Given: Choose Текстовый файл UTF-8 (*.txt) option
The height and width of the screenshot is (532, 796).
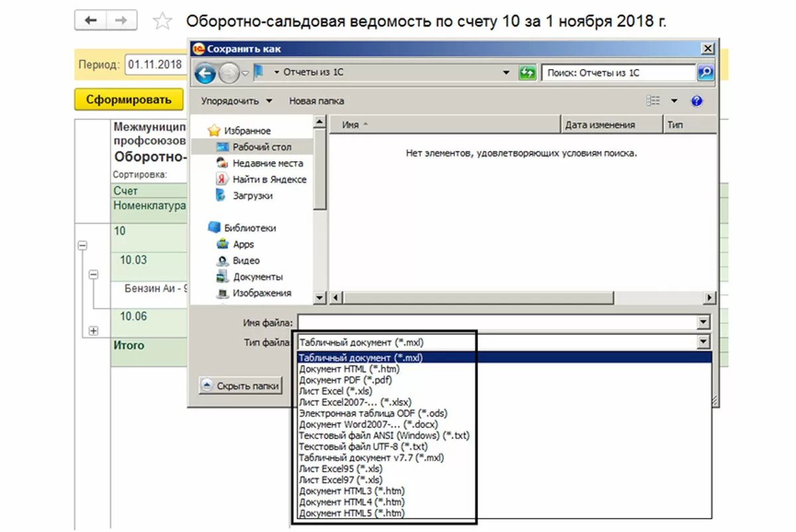Looking at the screenshot, I should click(x=504, y=446).
